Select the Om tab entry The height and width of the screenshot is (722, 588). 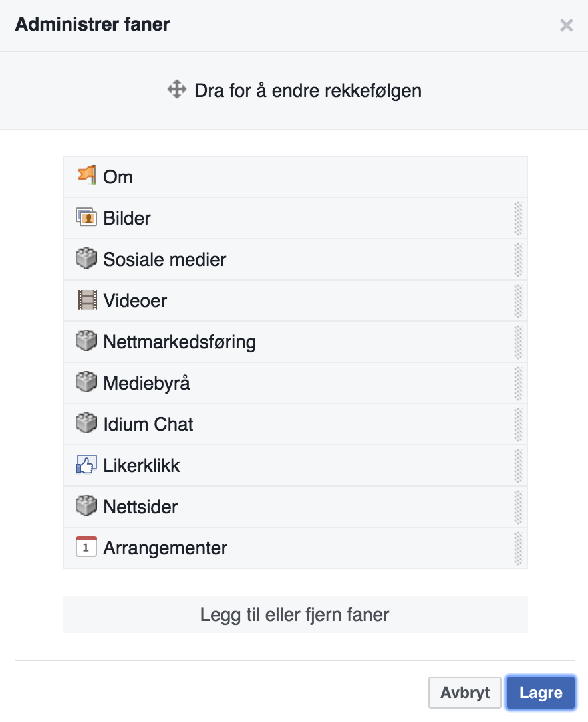pos(118,177)
